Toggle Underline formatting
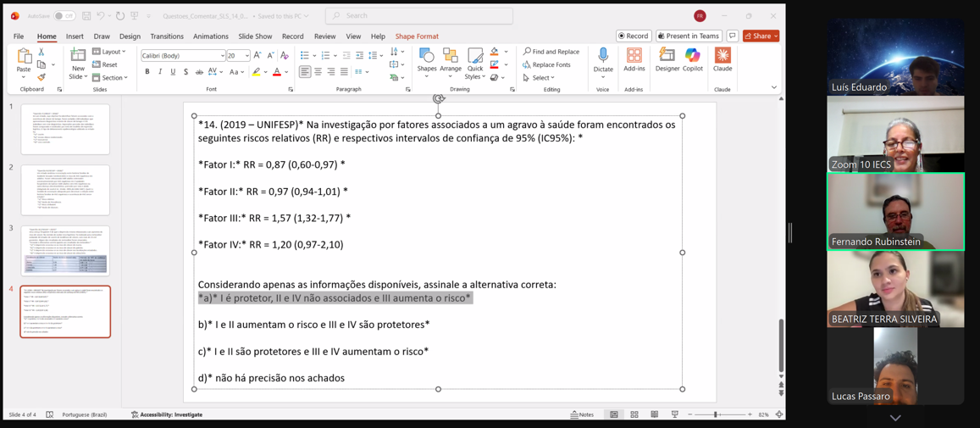 (x=173, y=71)
